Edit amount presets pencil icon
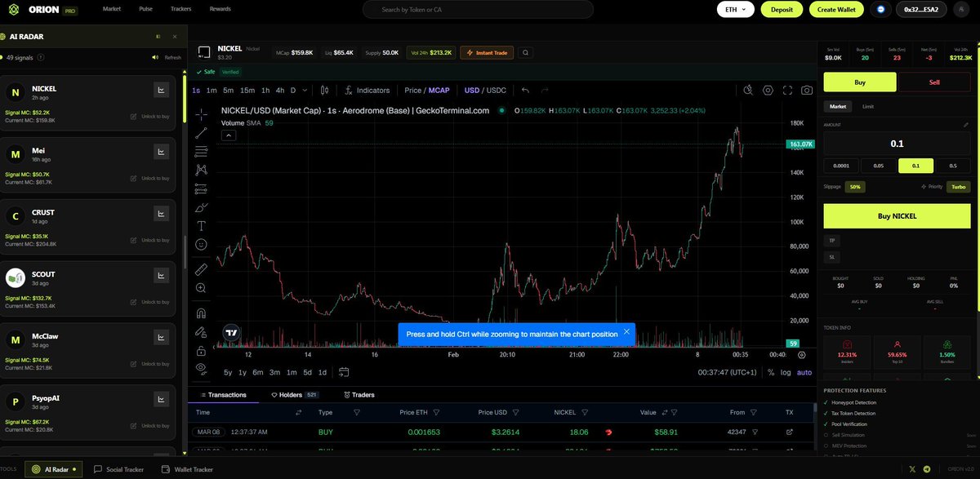The image size is (980, 479). [965, 125]
